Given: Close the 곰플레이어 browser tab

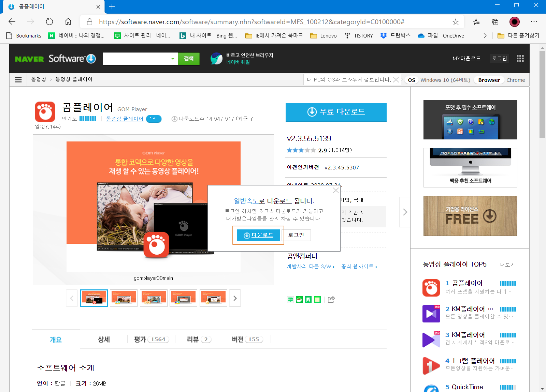Looking at the screenshot, I should tap(98, 7).
